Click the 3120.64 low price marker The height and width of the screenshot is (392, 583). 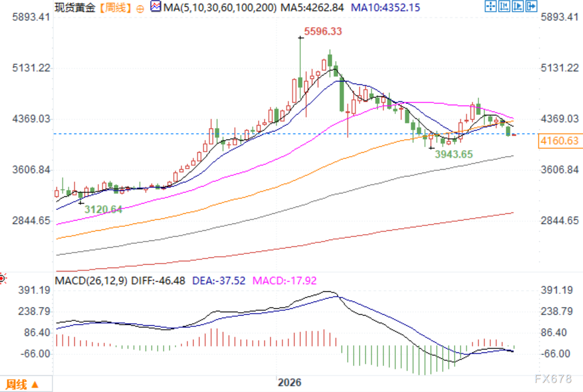coord(103,209)
